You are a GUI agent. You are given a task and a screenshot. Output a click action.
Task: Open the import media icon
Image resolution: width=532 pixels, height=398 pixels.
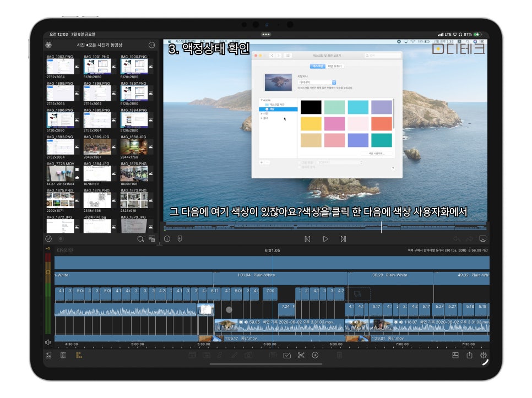pyautogui.click(x=48, y=355)
